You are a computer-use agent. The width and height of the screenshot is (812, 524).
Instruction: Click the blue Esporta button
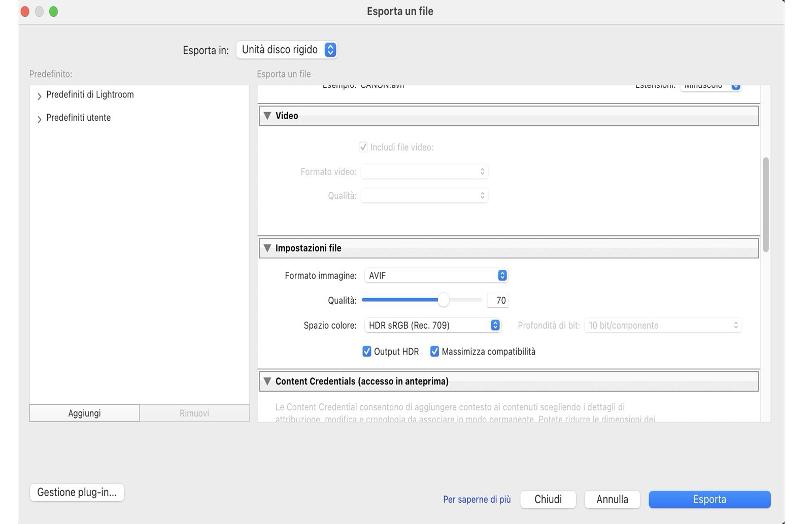(x=709, y=499)
